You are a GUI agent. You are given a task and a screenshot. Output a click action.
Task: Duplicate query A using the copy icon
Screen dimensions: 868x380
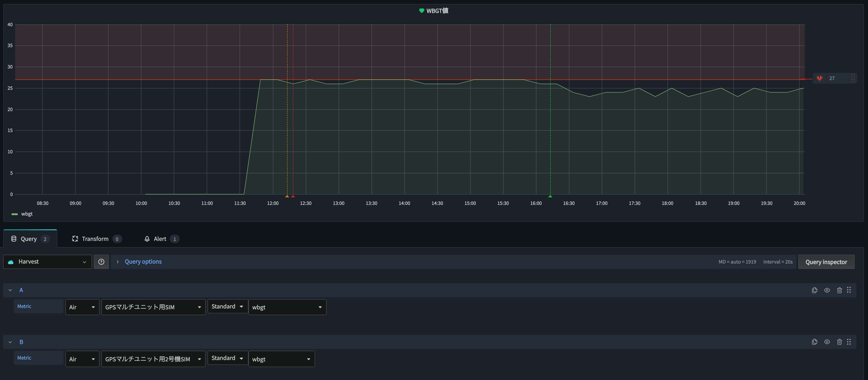click(x=815, y=290)
